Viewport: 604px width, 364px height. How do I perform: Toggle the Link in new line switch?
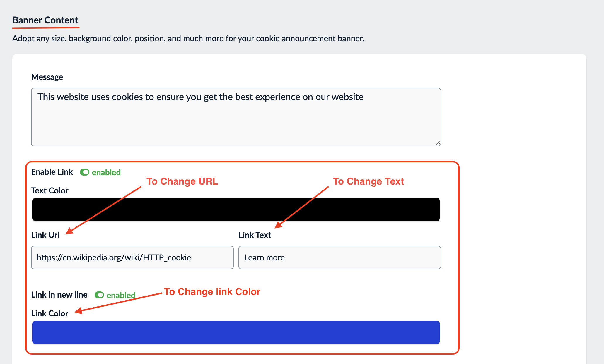[x=99, y=295]
